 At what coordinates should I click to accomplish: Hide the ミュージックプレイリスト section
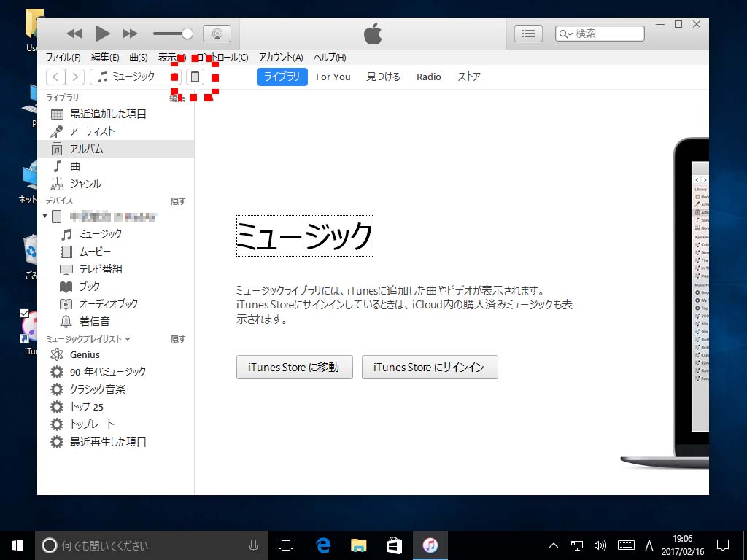coord(178,339)
